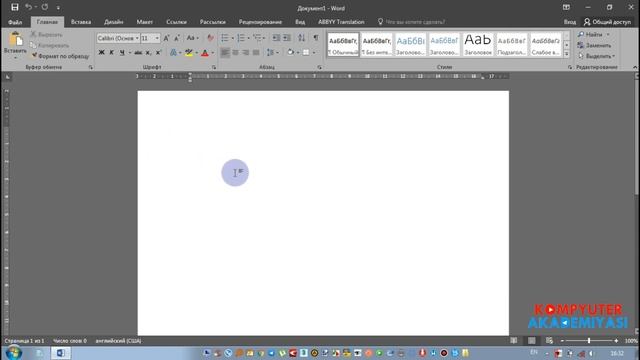Select Center paragraph alignment
The width and height of the screenshot is (640, 360).
[235, 52]
